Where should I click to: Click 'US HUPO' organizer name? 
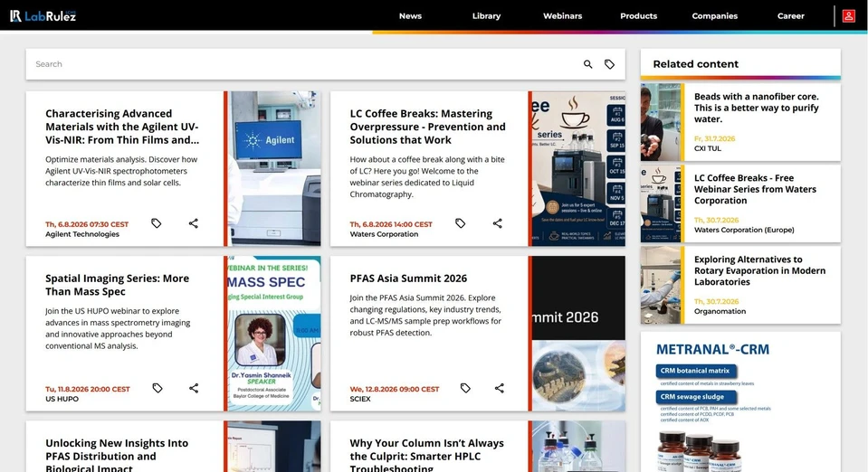(x=62, y=399)
